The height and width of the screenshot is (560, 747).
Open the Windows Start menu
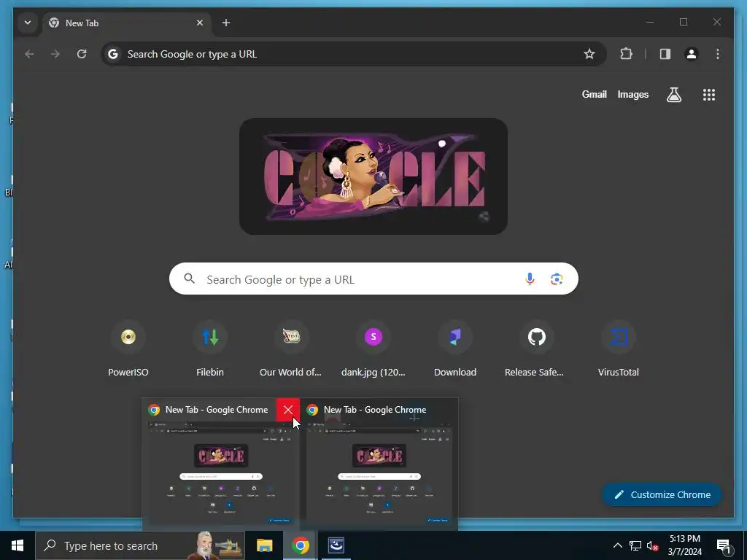(18, 545)
